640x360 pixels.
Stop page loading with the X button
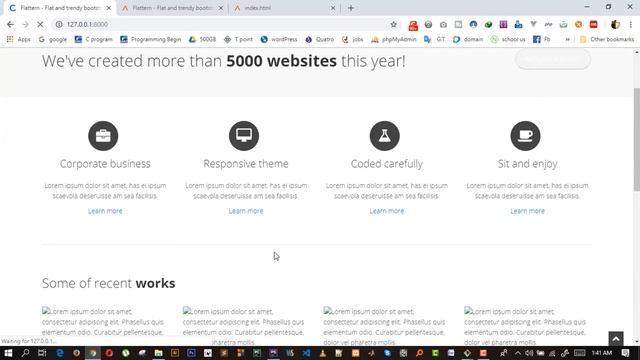[x=40, y=24]
